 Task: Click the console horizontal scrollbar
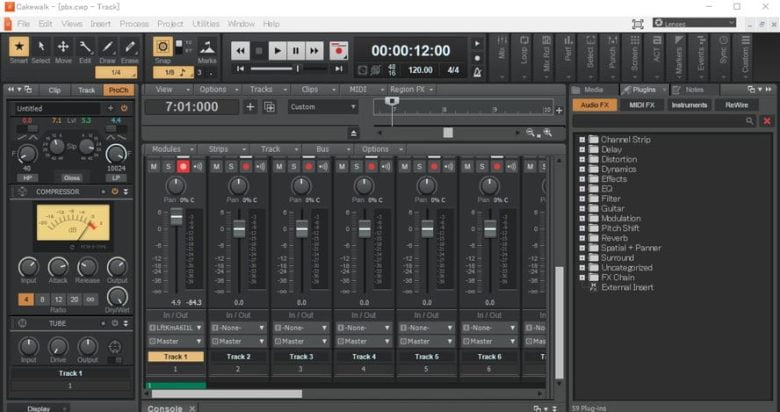[x=227, y=394]
